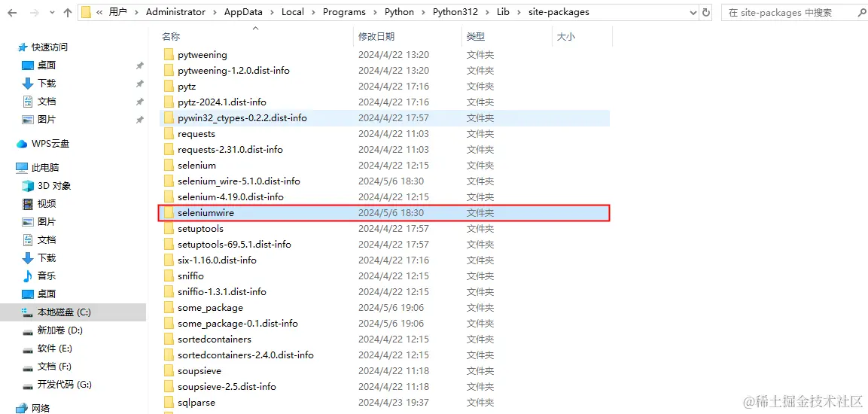Select sniffio-1.3.1.dist-info folder name
The width and height of the screenshot is (868, 414).
pos(222,292)
